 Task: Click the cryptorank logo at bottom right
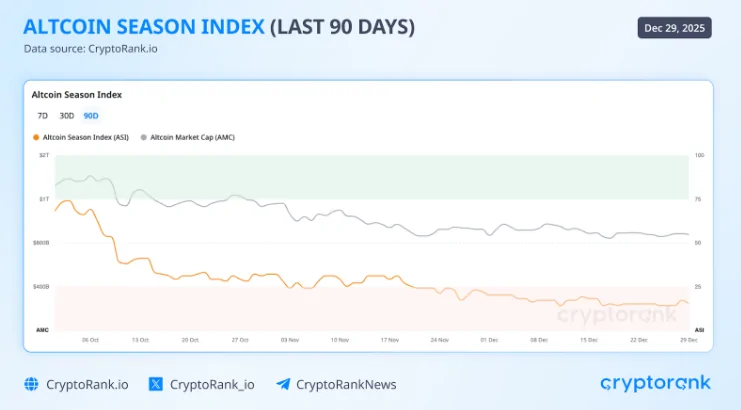655,383
